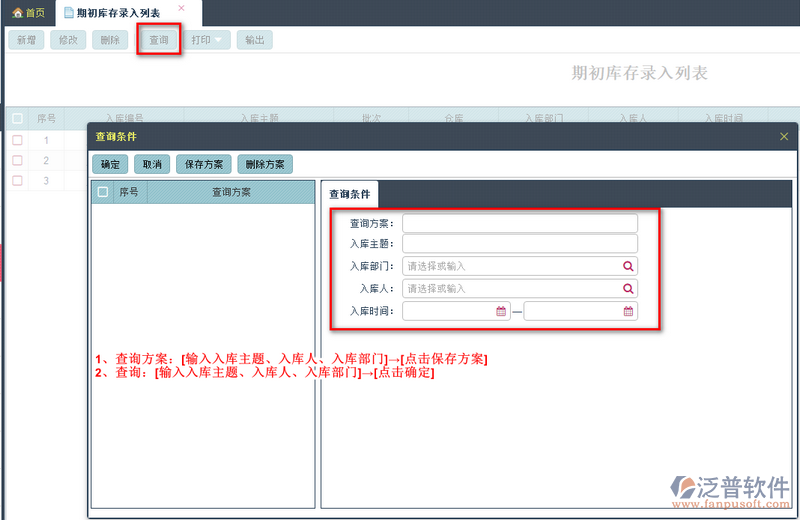This screenshot has height=520, width=800.
Task: Open 入库部门 search lookup icon
Action: pos(628,266)
